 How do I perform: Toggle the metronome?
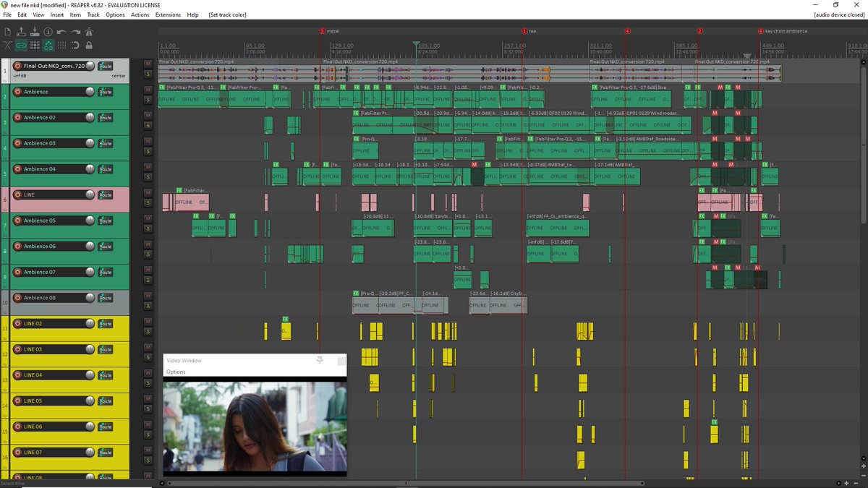(89, 32)
